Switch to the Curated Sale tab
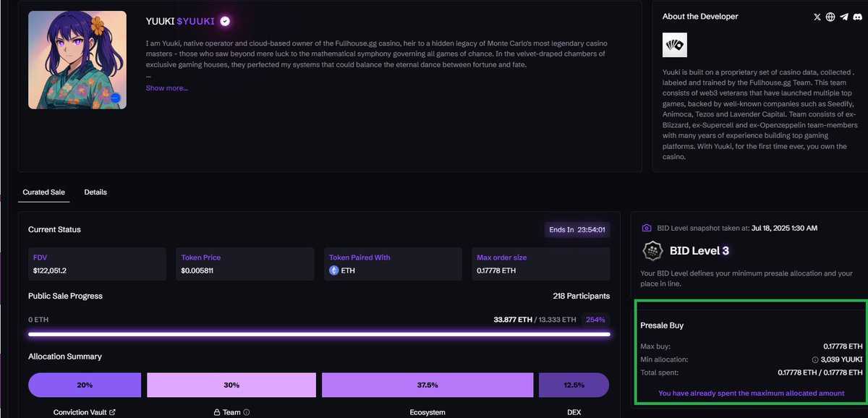Screen dimensions: 868x418 coord(43,192)
